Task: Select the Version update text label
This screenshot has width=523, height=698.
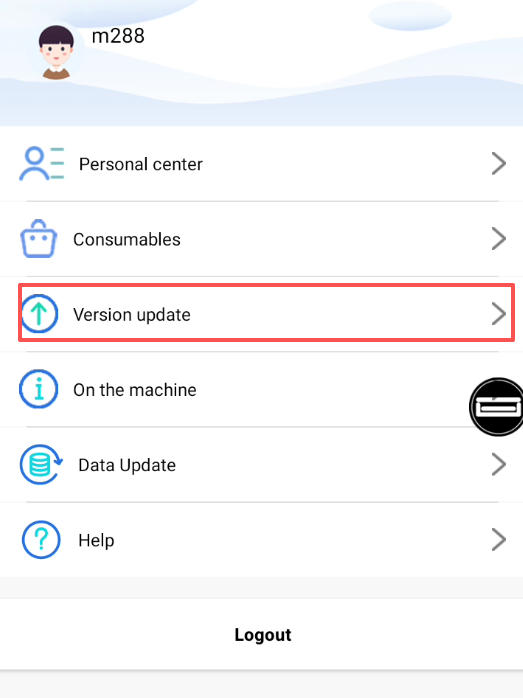Action: point(132,315)
